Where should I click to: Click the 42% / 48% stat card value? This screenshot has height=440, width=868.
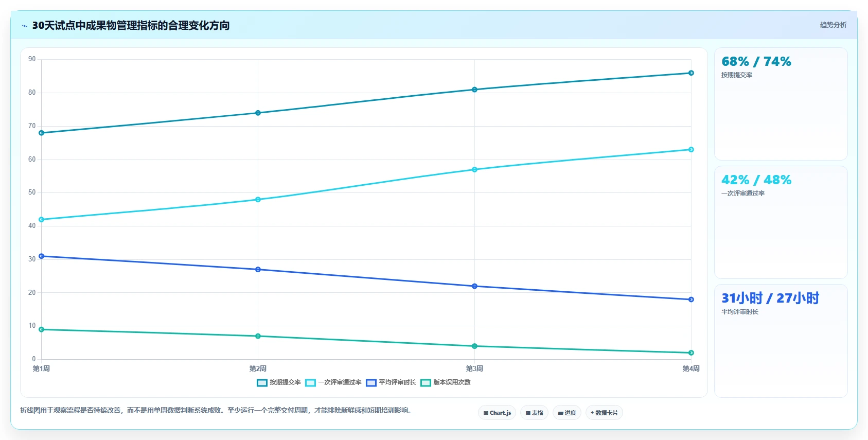tap(756, 180)
